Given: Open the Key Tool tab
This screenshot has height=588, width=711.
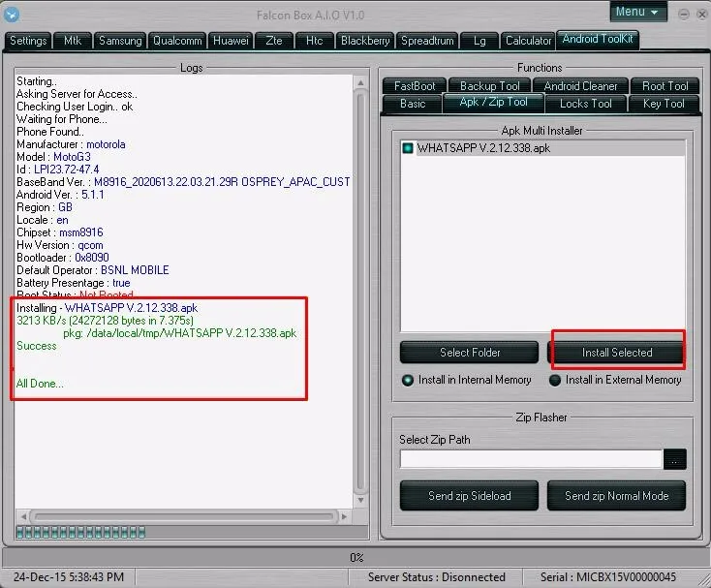Looking at the screenshot, I should point(664,104).
